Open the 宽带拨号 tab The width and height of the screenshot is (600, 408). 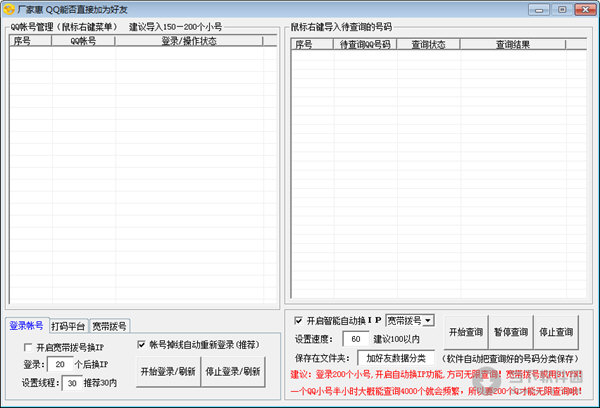(x=109, y=326)
